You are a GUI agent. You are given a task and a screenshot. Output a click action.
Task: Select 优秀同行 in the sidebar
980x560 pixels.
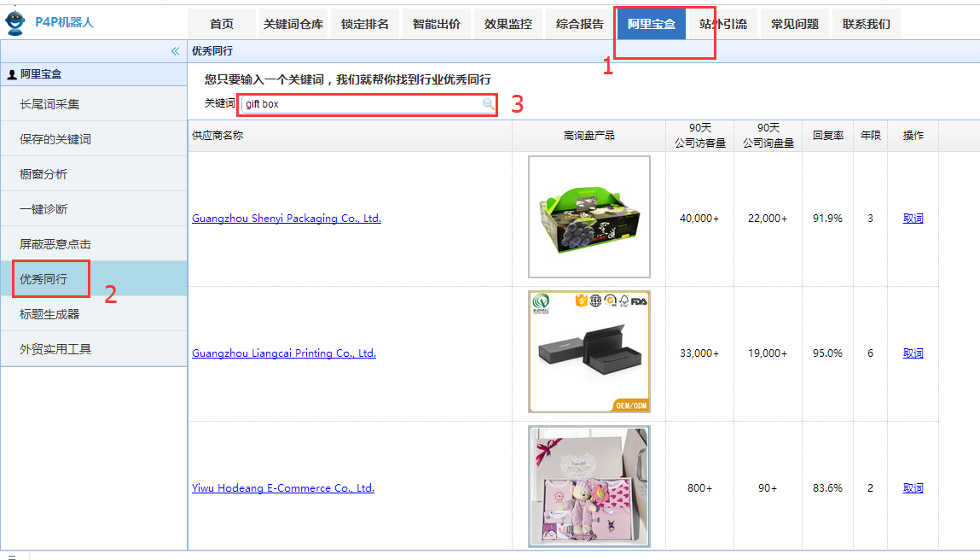[94, 279]
